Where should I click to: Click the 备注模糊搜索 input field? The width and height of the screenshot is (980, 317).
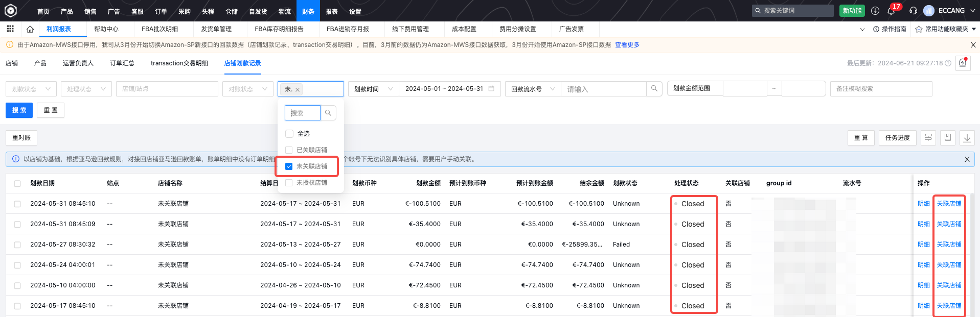pyautogui.click(x=880, y=89)
